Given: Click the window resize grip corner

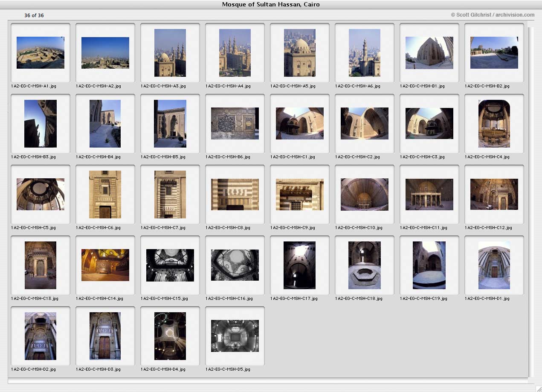Looking at the screenshot, I should pos(538,388).
